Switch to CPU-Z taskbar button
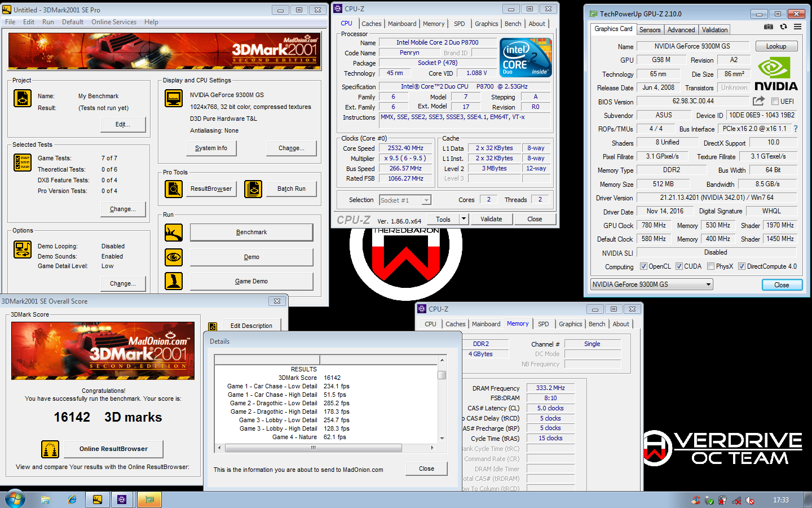The height and width of the screenshot is (508, 812). 122,500
